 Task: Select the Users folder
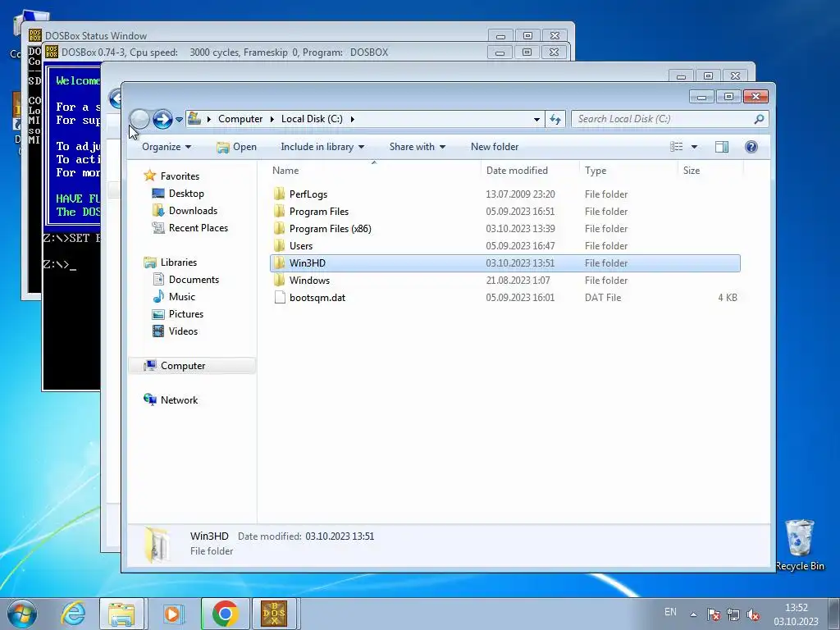(300, 246)
